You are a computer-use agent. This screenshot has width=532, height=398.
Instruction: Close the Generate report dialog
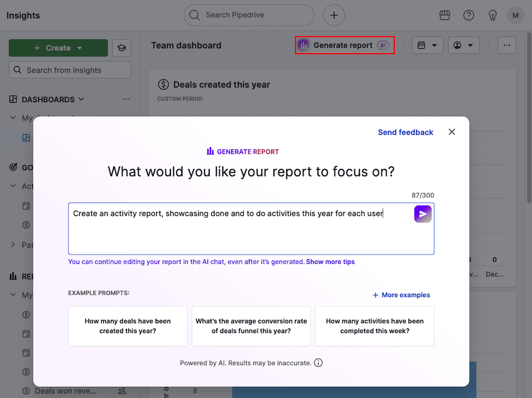point(452,132)
